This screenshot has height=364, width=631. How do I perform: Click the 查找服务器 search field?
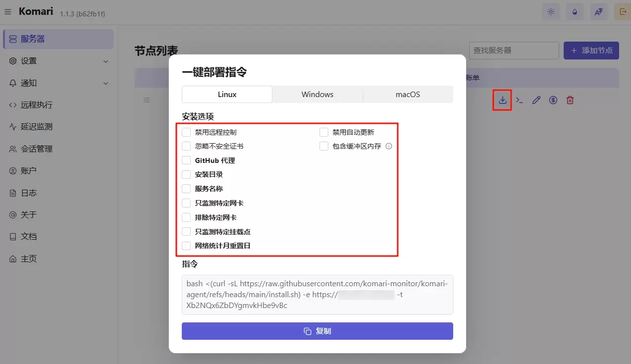click(514, 51)
